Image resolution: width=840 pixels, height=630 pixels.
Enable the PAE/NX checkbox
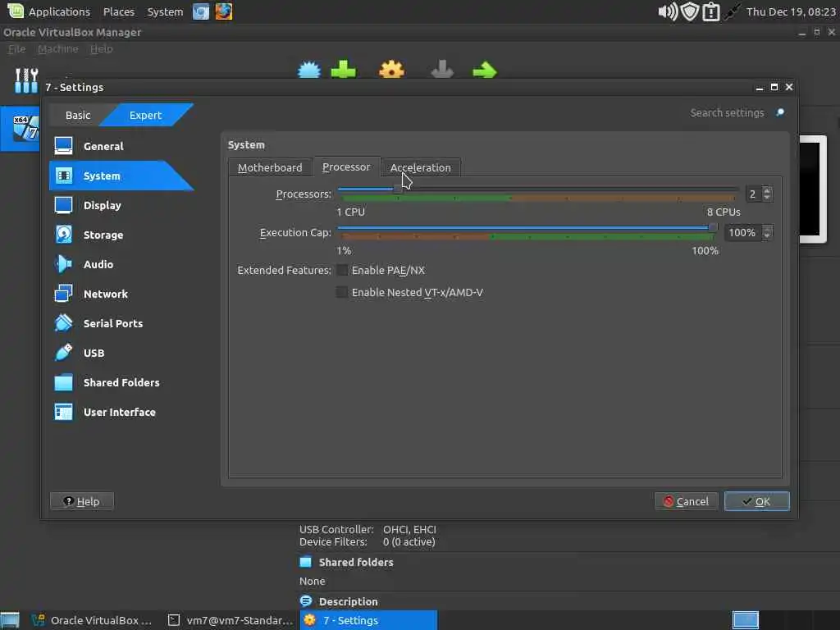tap(342, 270)
